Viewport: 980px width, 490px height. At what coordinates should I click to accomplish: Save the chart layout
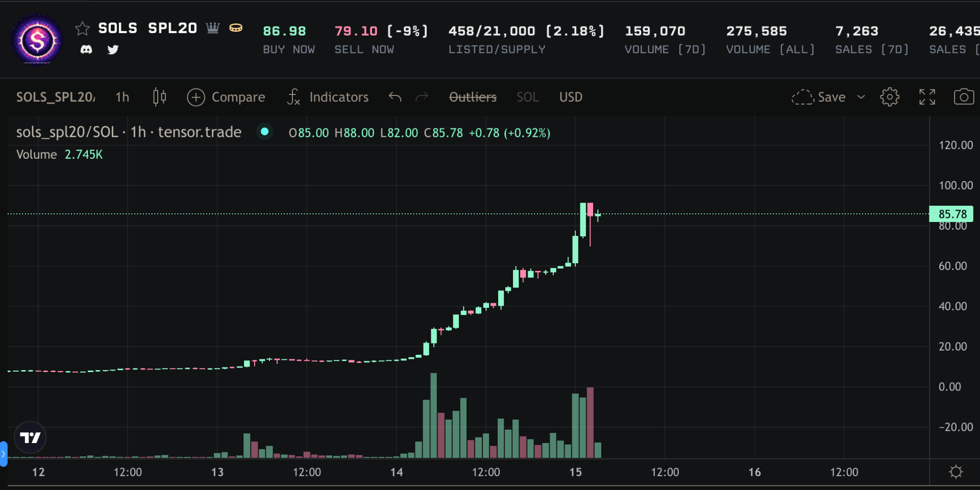coord(819,97)
